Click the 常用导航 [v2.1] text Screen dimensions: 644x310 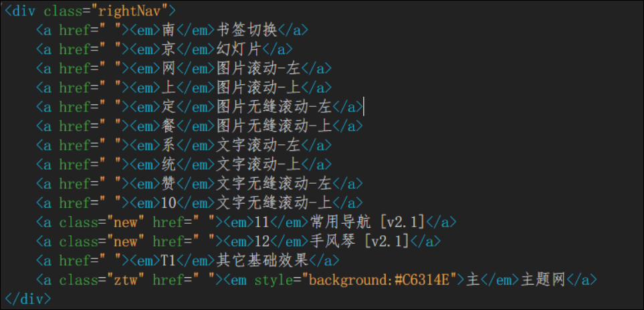click(366, 222)
